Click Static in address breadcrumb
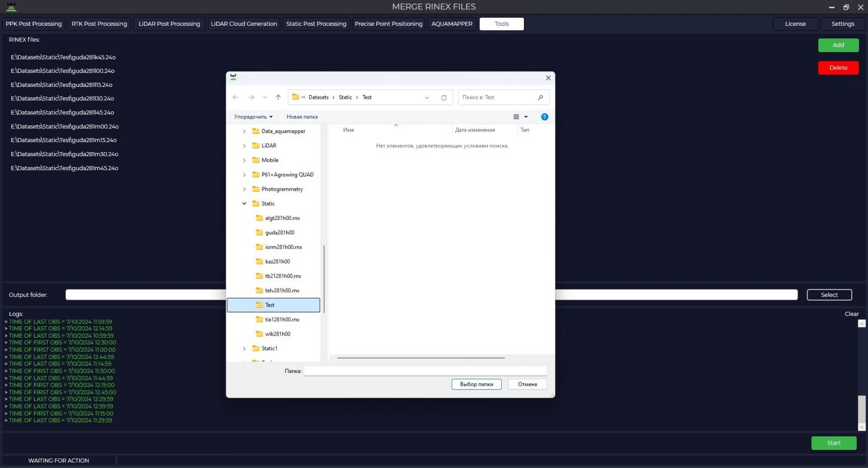This screenshot has width=868, height=468. coord(346,97)
